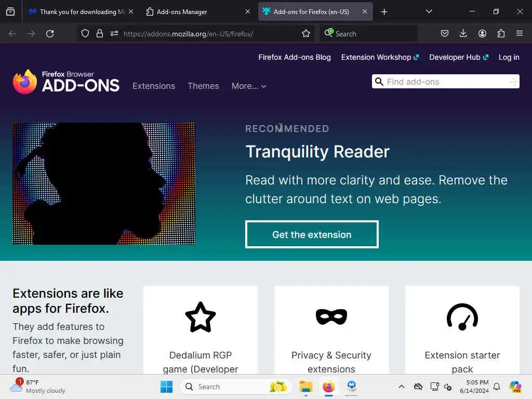Click the Find add-ons search field
This screenshot has width=532, height=399.
click(445, 82)
